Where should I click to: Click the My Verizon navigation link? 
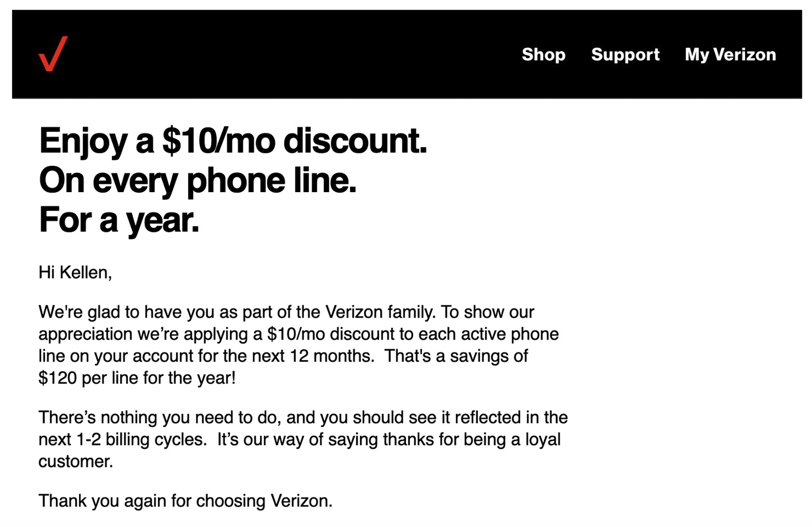point(731,55)
